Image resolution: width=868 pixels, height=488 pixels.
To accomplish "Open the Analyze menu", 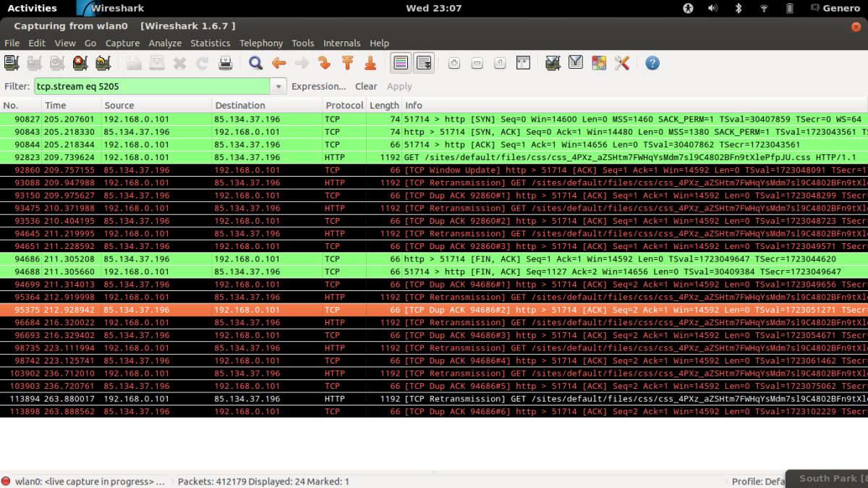I will 165,43.
